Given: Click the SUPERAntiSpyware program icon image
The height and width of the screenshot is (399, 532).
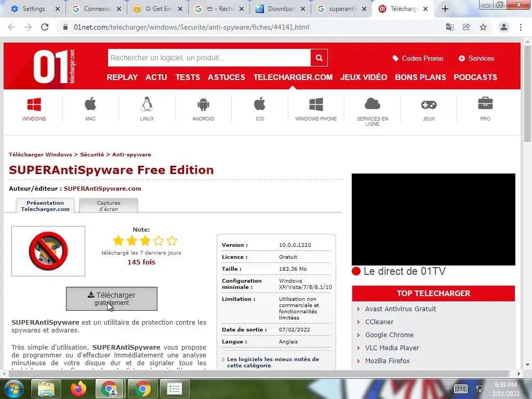Looking at the screenshot, I should tap(48, 251).
